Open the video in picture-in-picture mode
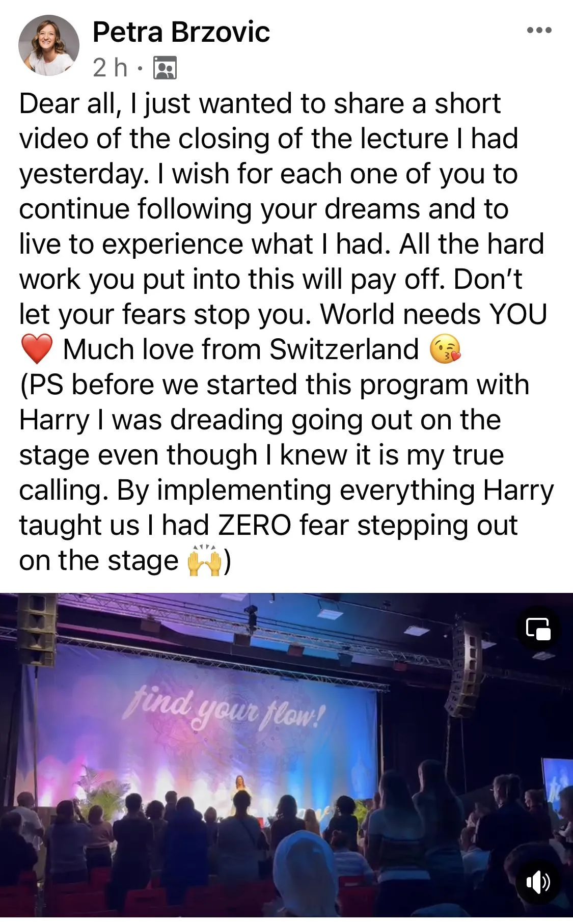This screenshot has height=924, width=573. pyautogui.click(x=538, y=629)
